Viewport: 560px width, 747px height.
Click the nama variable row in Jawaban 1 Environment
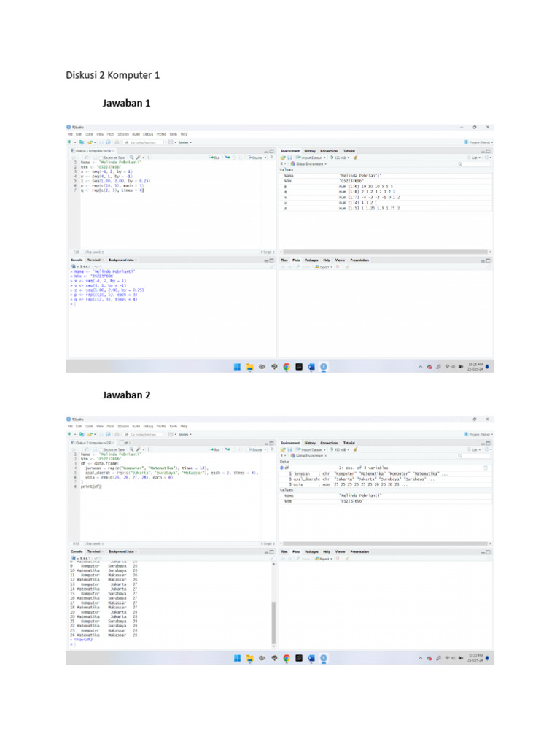[x=386, y=176]
